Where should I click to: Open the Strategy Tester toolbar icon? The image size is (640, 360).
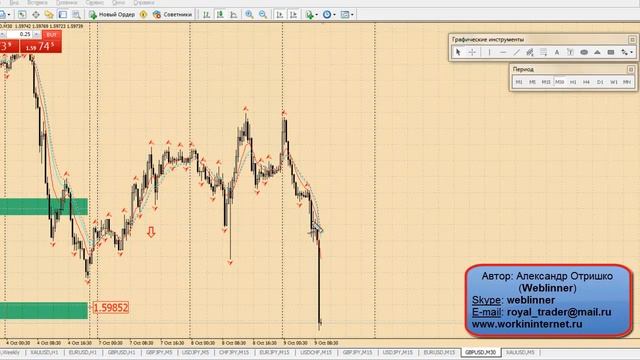click(x=76, y=15)
